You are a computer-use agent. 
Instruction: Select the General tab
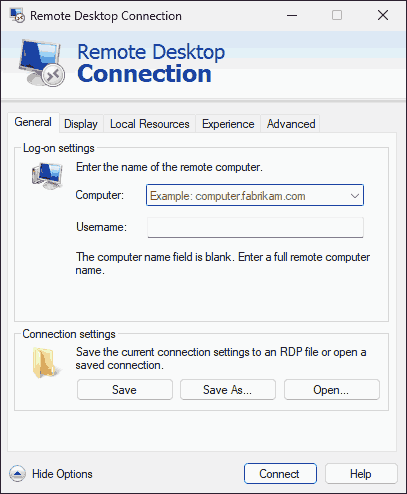(33, 122)
